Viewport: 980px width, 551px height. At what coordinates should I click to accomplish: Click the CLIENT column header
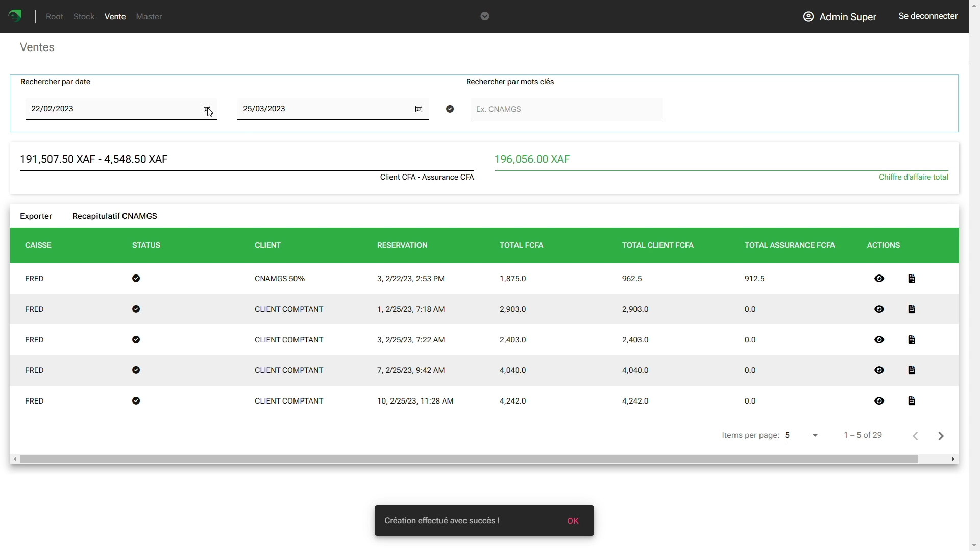(268, 245)
